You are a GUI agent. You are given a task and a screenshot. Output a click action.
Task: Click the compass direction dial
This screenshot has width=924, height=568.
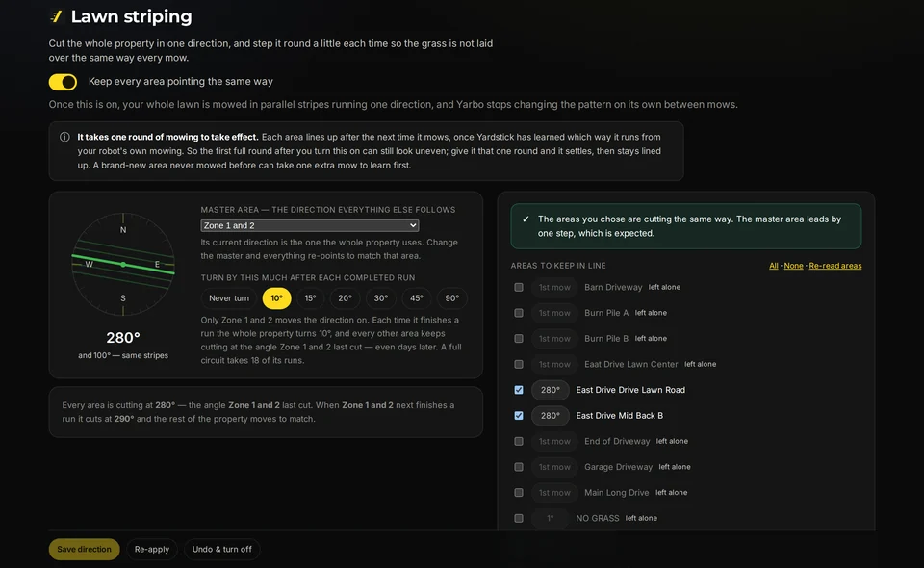[123, 265]
